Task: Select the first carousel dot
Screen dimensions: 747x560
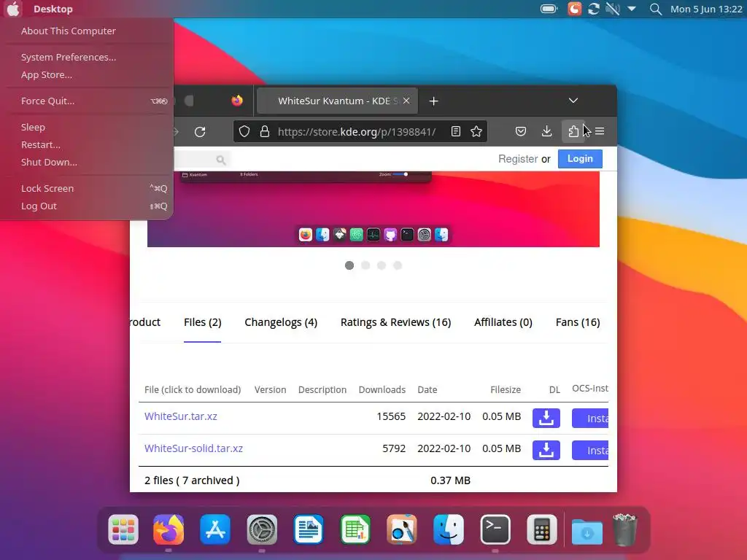Action: 349,265
